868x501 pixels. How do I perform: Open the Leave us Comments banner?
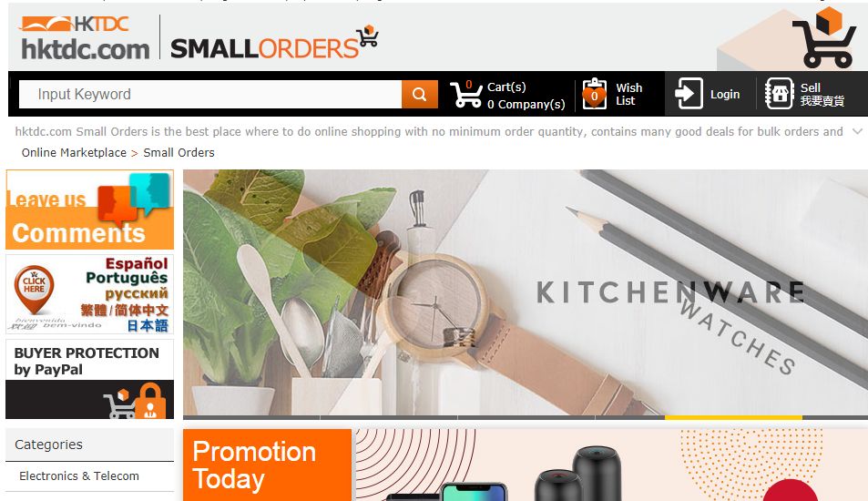pyautogui.click(x=89, y=210)
